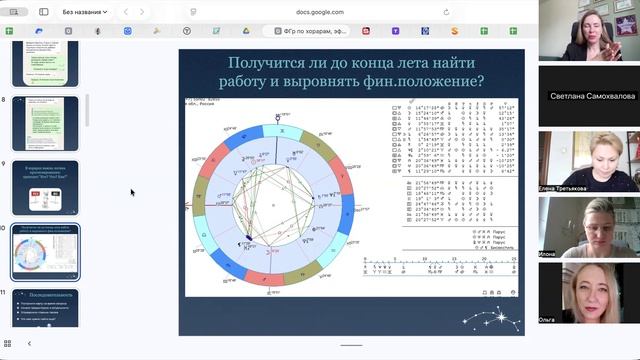Select the 'ФГр по хорарам, эф...' tab
Screen dimensions: 640x360
[306, 31]
